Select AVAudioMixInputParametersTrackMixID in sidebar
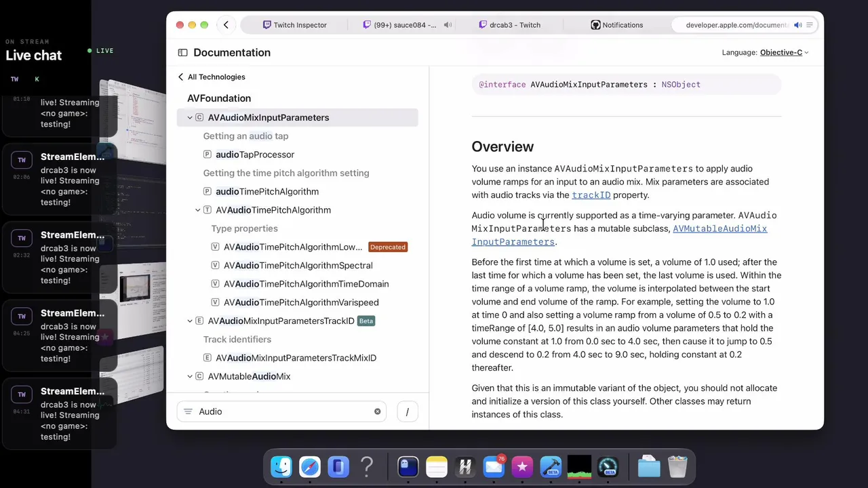868x488 pixels. (x=296, y=358)
